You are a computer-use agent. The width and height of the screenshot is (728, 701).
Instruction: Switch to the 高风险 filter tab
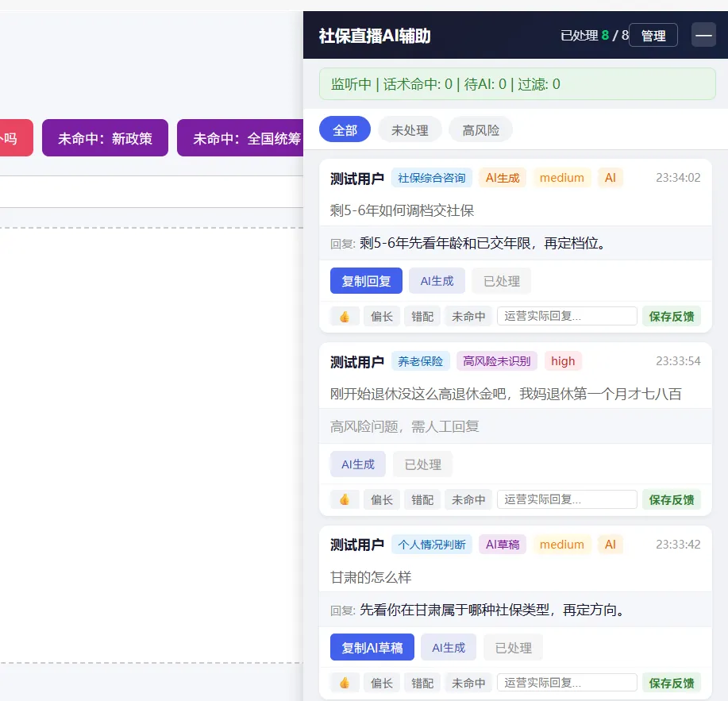coord(480,129)
